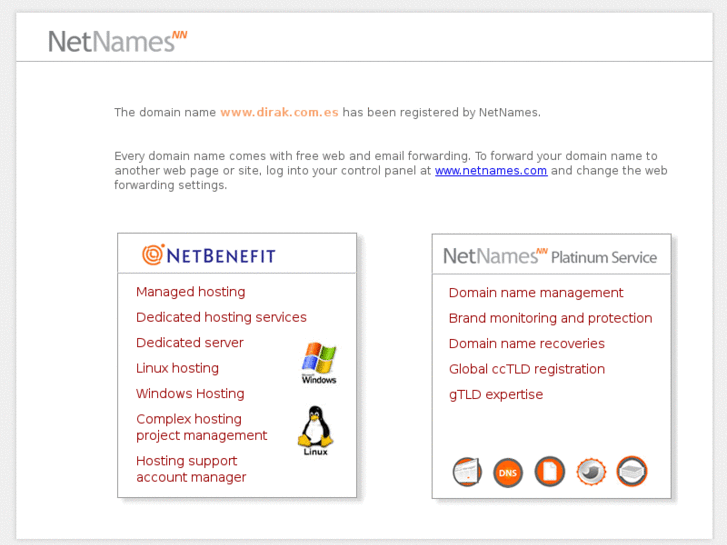Click the newspaper icon in Platinum Service
727x545 pixels.
point(467,472)
